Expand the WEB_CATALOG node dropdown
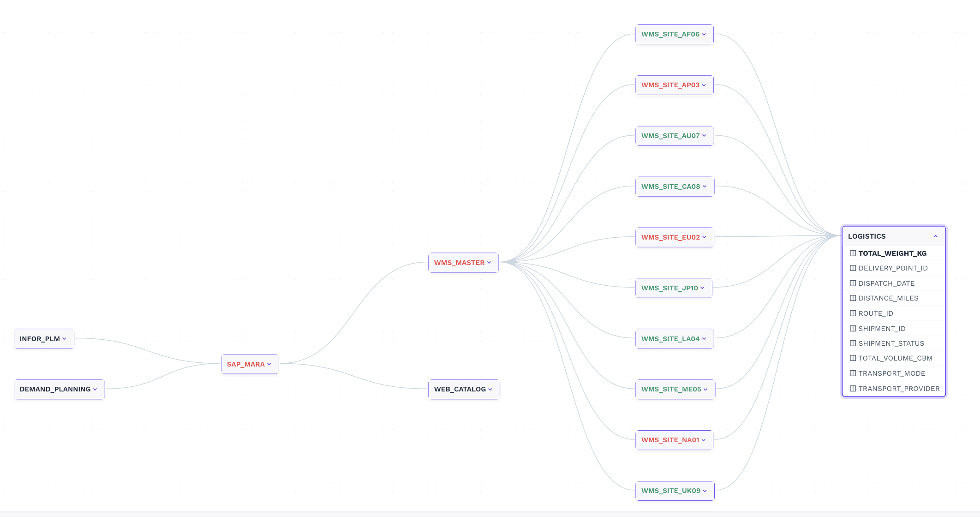This screenshot has height=517, width=980. 490,389
